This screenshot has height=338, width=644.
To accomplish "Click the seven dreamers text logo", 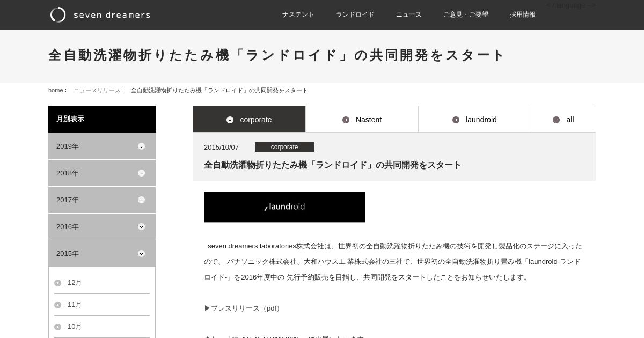I will (112, 14).
